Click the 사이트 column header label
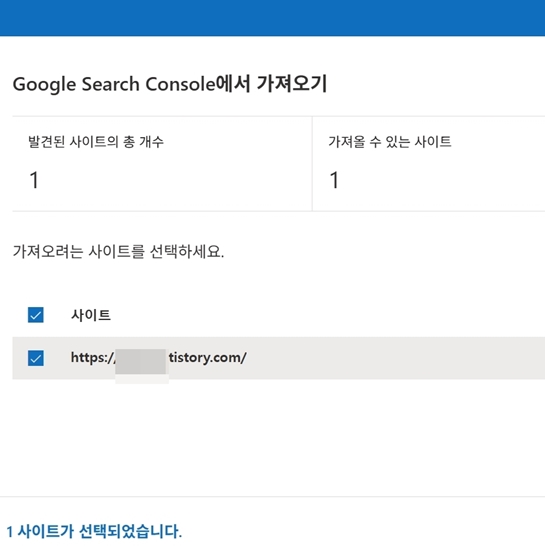Screen dimensions: 545x546 pyautogui.click(x=91, y=315)
